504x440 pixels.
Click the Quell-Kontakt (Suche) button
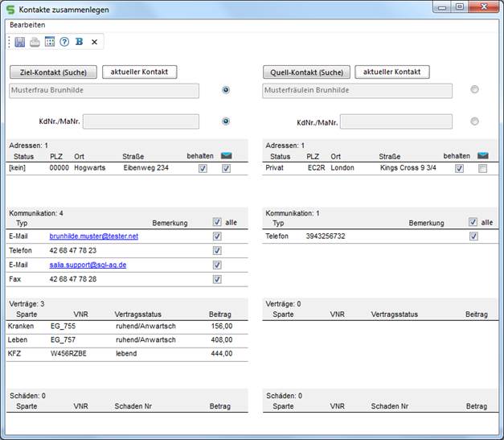pos(306,72)
